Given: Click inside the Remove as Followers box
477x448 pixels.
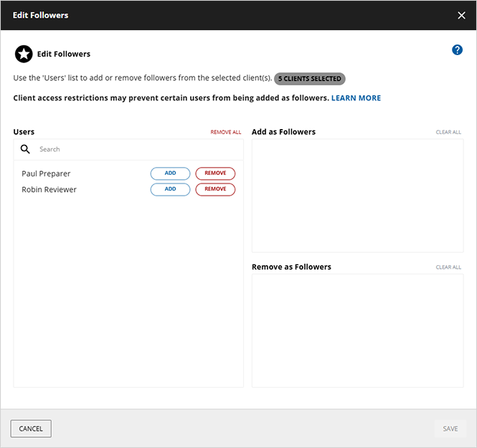Looking at the screenshot, I should point(357,330).
